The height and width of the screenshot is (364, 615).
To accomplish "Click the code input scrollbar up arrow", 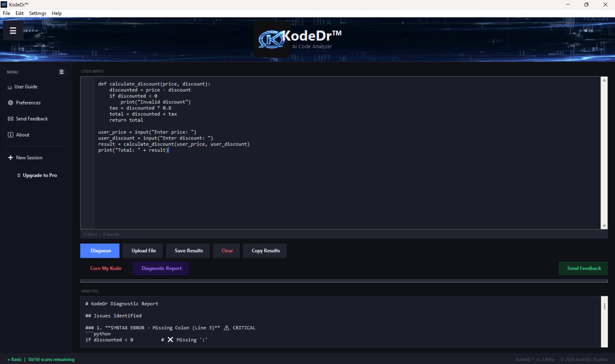I will point(604,80).
